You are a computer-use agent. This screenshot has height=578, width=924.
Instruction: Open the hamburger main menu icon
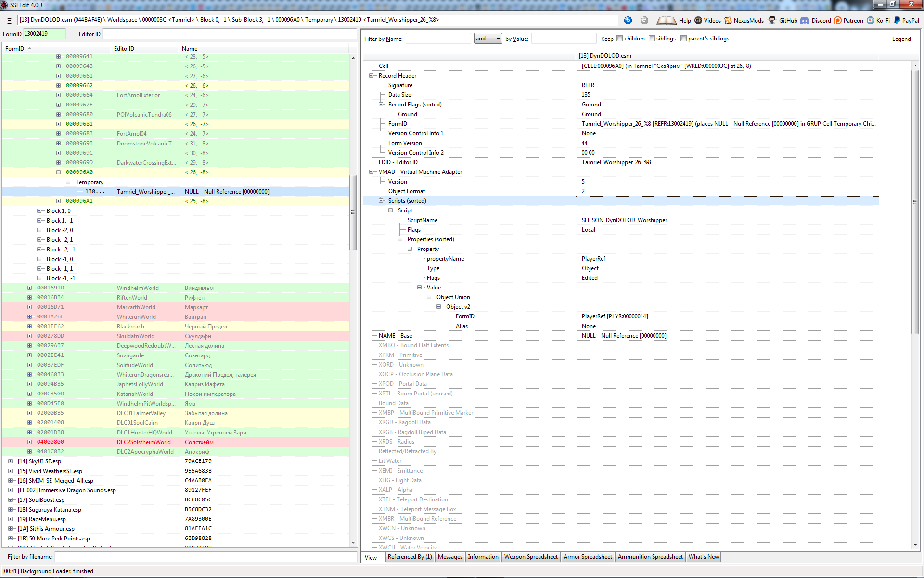(x=9, y=20)
